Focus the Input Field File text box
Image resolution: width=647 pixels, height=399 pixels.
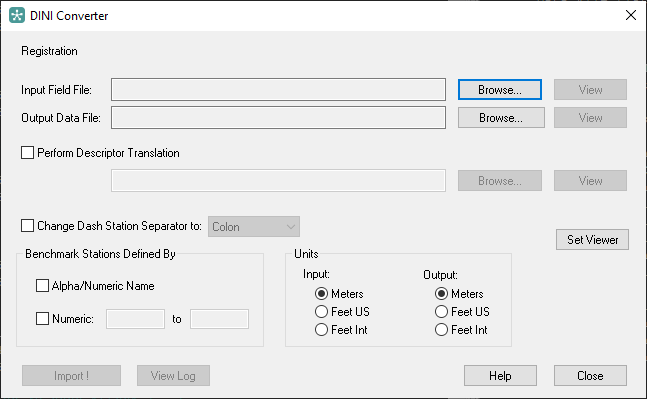click(x=278, y=90)
